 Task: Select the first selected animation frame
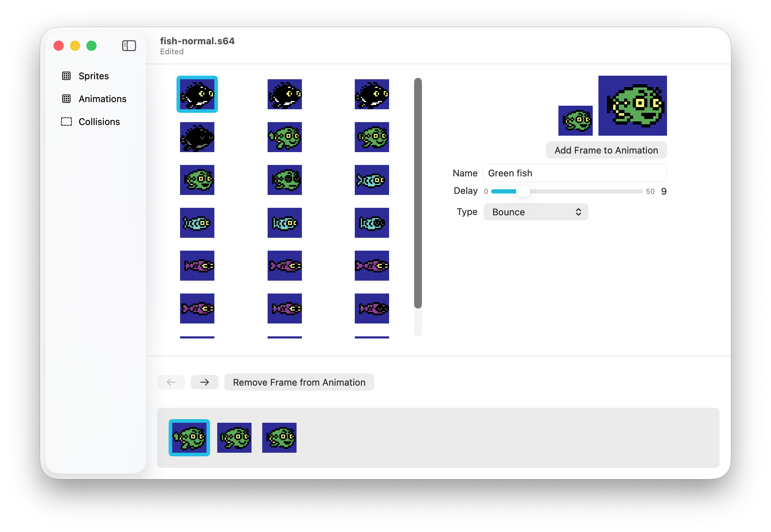coord(189,438)
